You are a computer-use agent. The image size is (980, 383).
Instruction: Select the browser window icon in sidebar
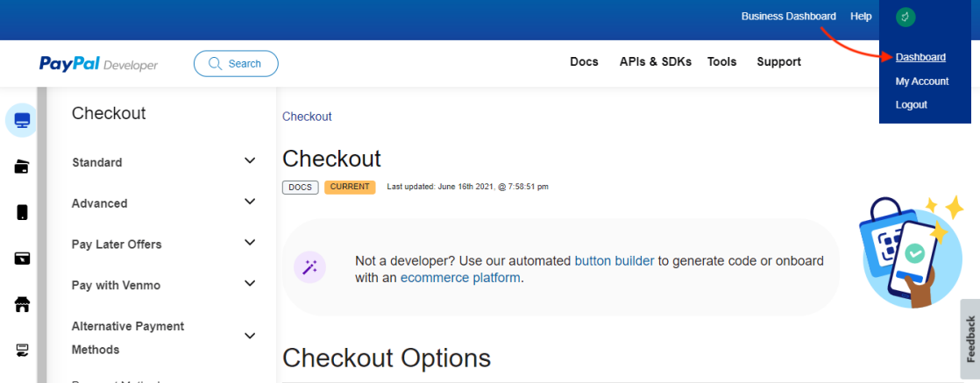pos(22,259)
